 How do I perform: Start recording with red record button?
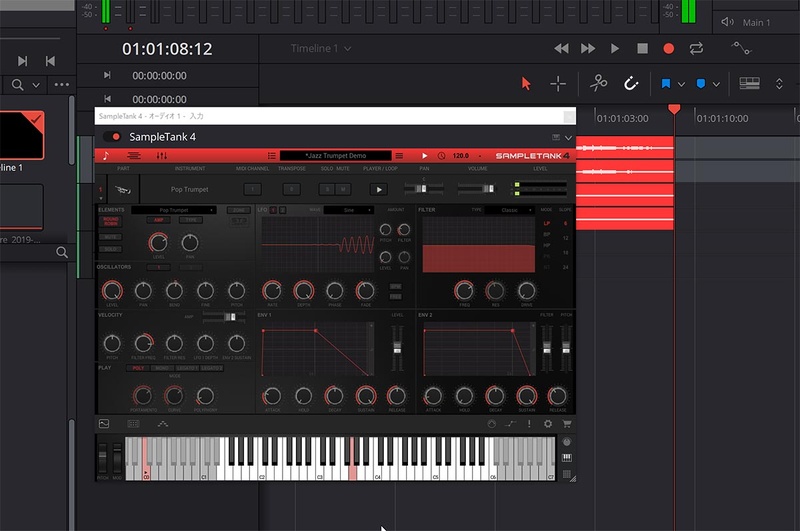point(668,48)
